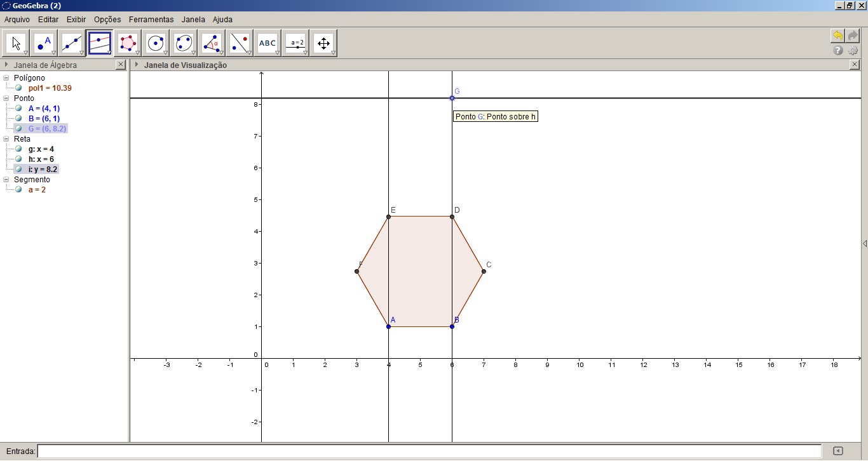
Task: Open the Move tool dropdown triangle
Action: pos(25,53)
